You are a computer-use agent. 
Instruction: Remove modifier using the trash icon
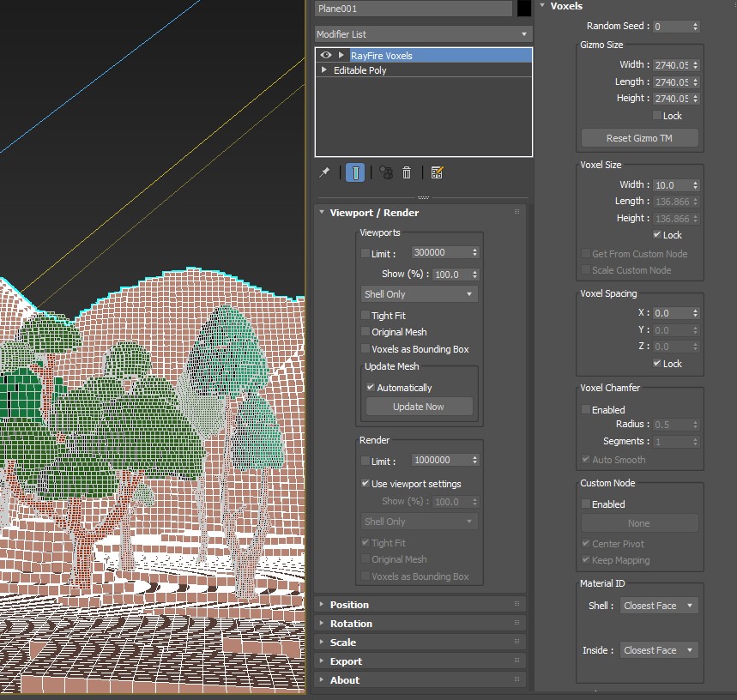coord(407,172)
